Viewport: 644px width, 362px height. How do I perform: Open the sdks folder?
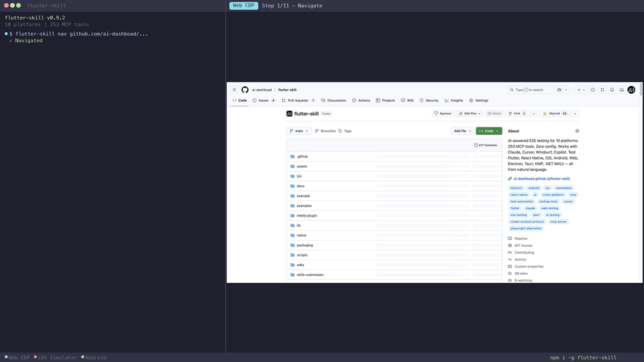[301, 265]
